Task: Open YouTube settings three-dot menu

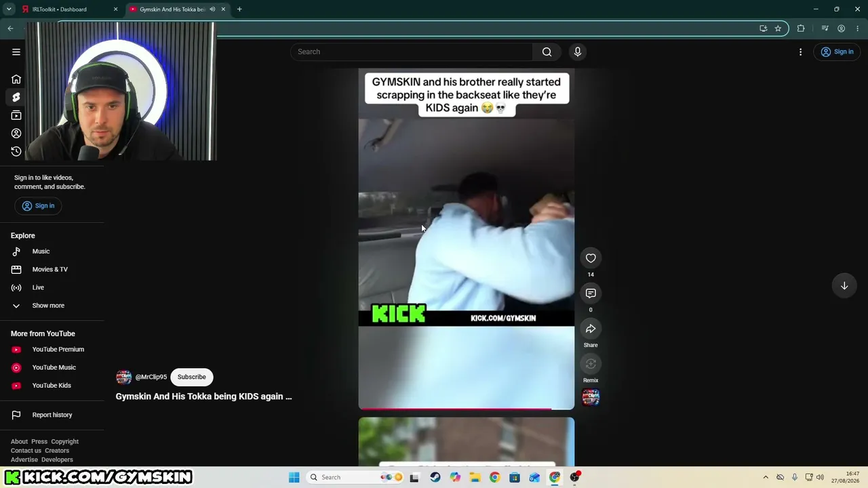Action: [x=800, y=52]
